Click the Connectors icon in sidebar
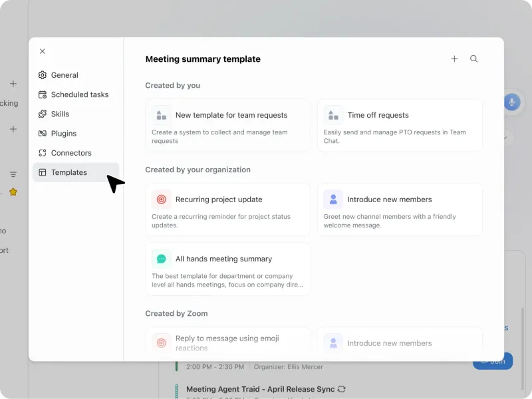The height and width of the screenshot is (399, 532). pyautogui.click(x=43, y=153)
